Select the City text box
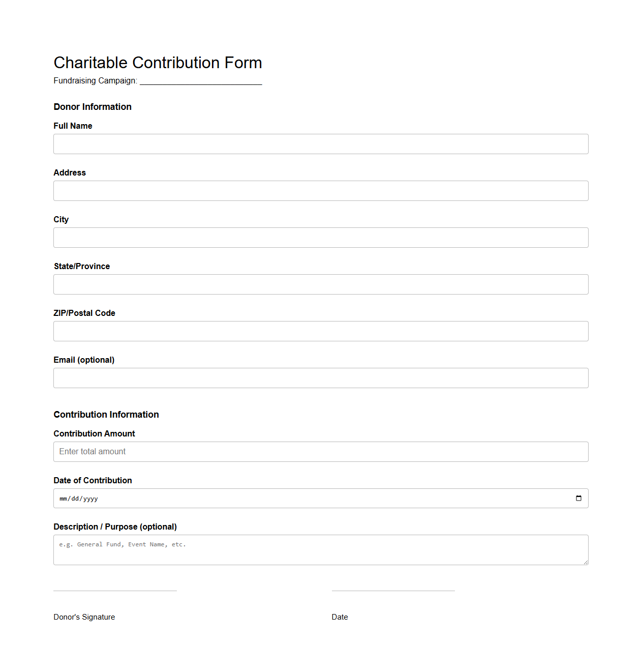Image resolution: width=642 pixels, height=672 pixels. (x=321, y=238)
